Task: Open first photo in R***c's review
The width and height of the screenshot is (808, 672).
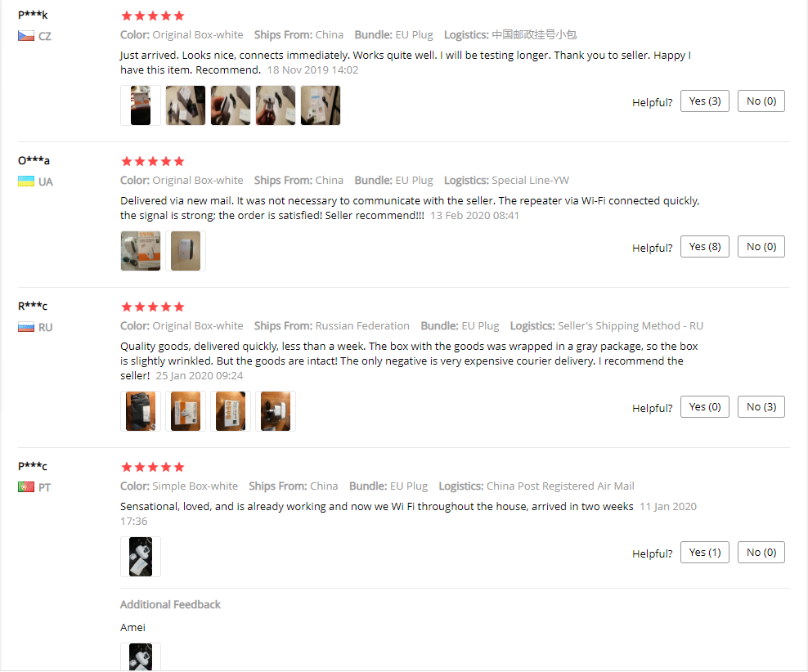Action: click(141, 411)
